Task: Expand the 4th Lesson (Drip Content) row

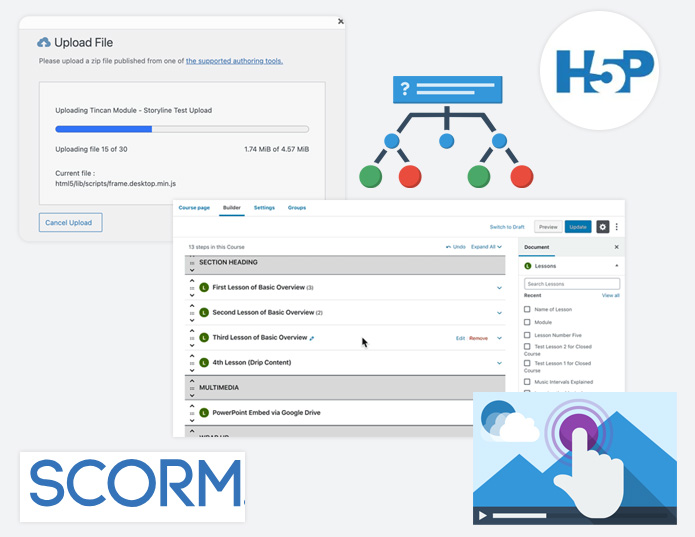Action: (x=500, y=363)
